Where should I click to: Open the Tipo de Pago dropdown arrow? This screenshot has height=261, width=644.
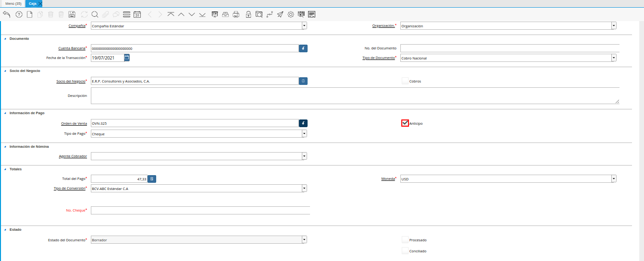pyautogui.click(x=304, y=134)
